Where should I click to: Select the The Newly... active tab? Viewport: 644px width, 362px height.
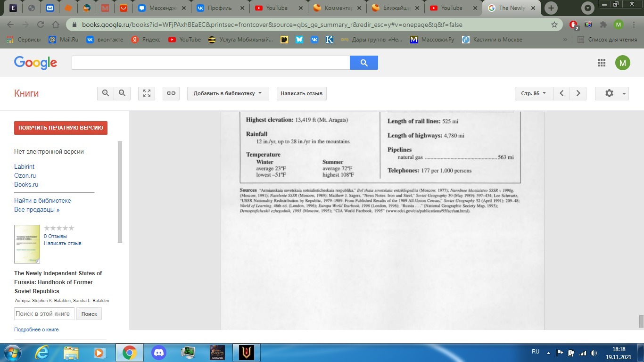[x=512, y=8]
